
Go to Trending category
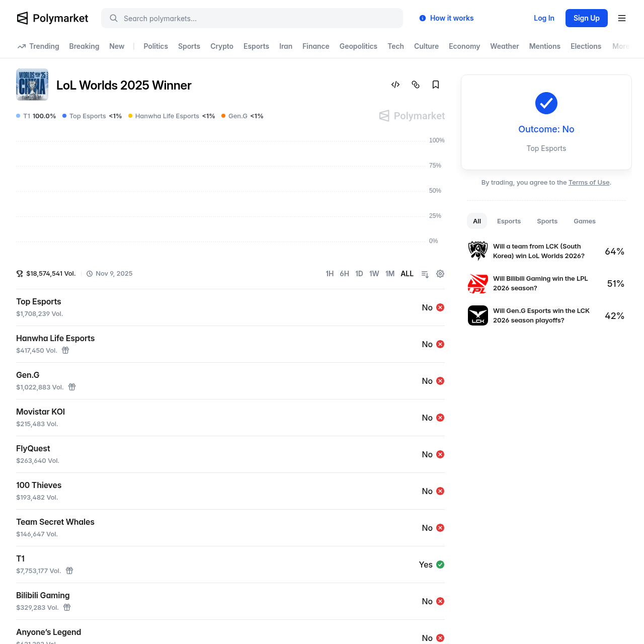click(38, 46)
